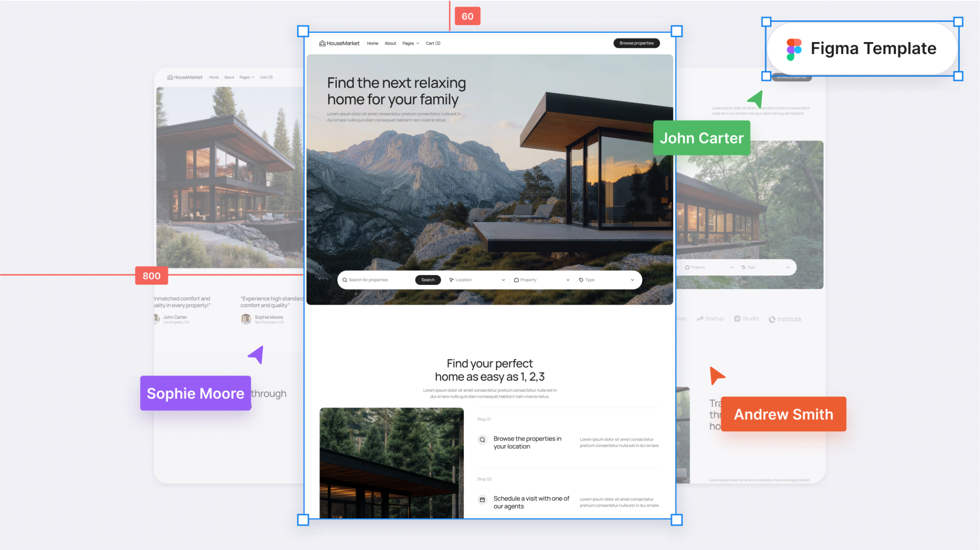The image size is (980, 550).
Task: Click the Browse properties magnifier icon in Step 01
Action: (482, 439)
